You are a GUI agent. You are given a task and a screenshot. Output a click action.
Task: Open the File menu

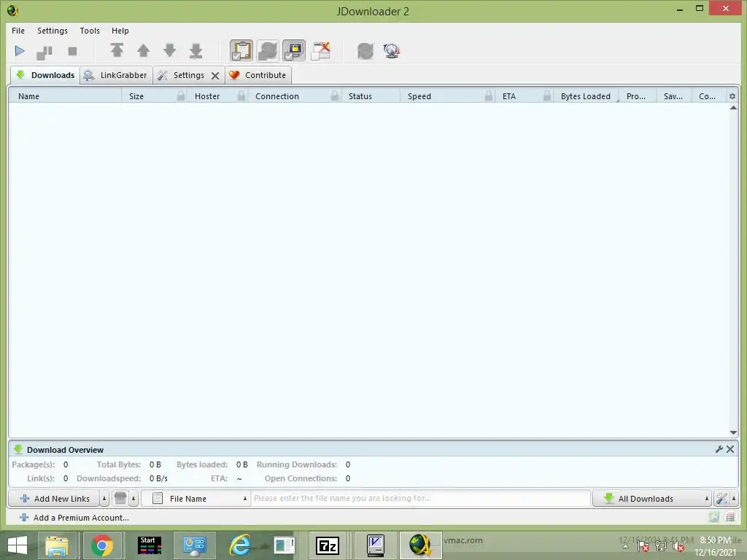click(18, 31)
